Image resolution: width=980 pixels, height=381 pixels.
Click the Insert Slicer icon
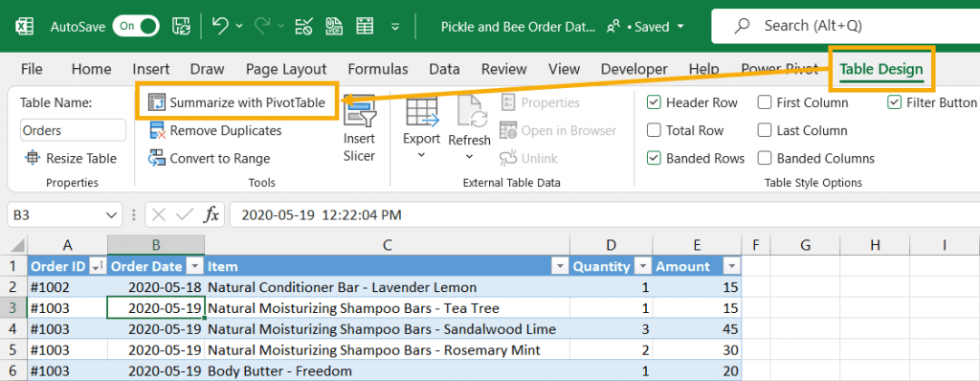[x=359, y=111]
